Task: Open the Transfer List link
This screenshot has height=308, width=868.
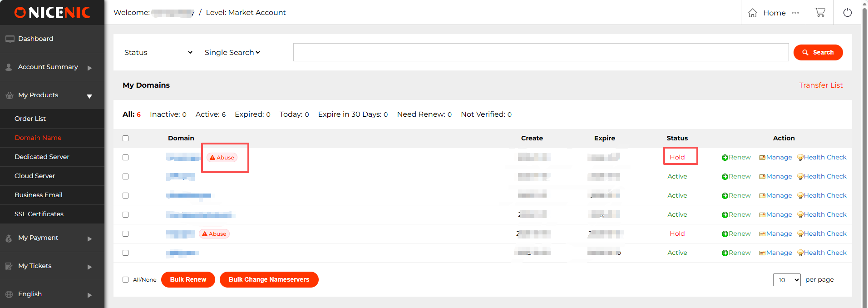Action: 820,85
